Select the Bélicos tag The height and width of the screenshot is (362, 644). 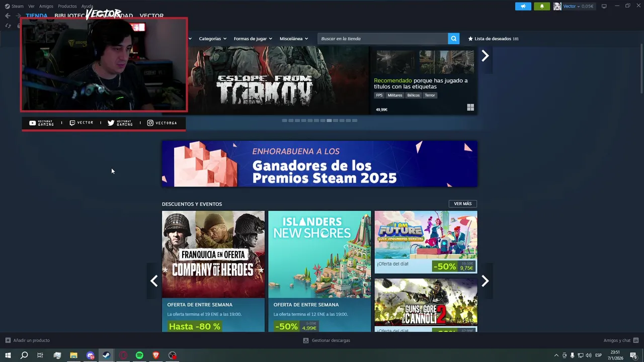tap(414, 95)
